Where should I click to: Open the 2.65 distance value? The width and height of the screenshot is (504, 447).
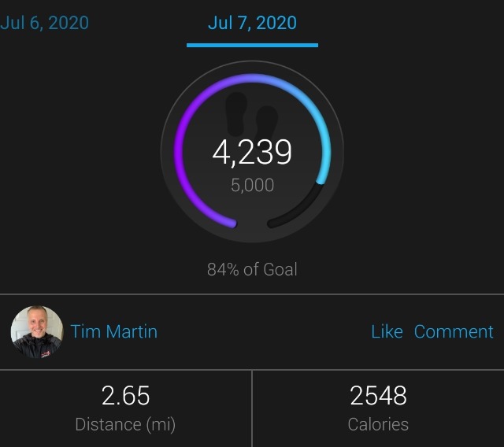pyautogui.click(x=126, y=396)
